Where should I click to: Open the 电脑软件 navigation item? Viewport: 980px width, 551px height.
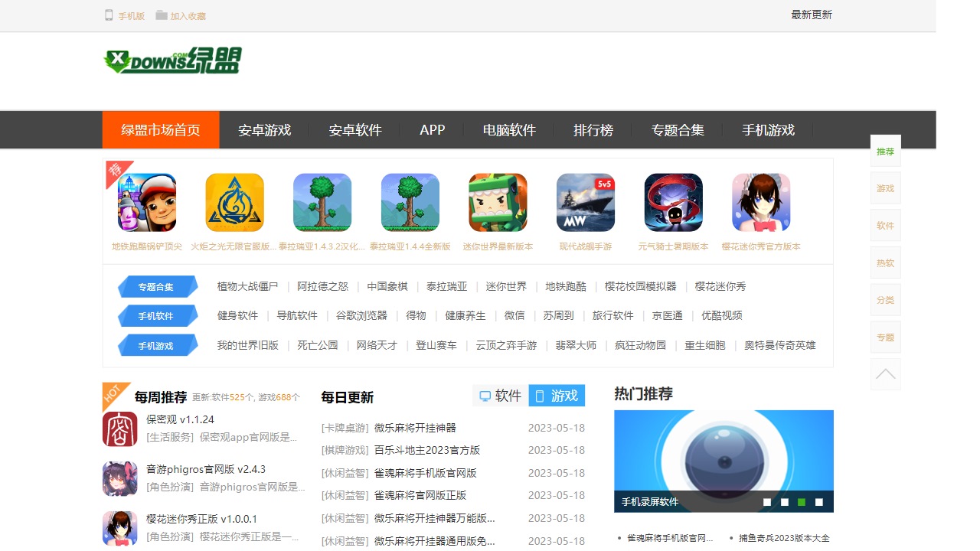pyautogui.click(x=510, y=130)
